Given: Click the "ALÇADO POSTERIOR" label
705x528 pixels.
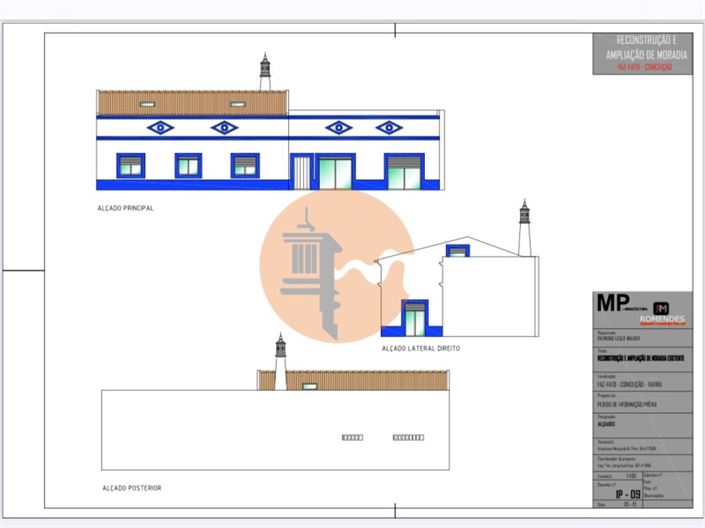Looking at the screenshot, I should 131,488.
